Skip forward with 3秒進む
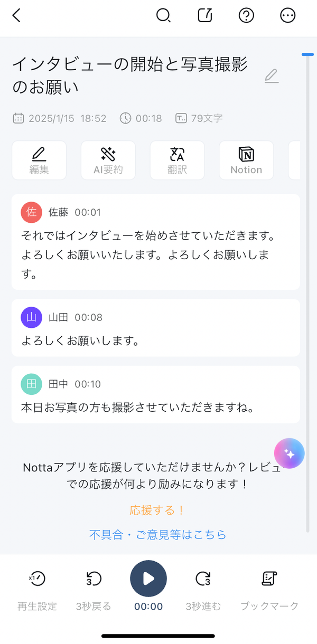317x644 pixels. point(203,590)
